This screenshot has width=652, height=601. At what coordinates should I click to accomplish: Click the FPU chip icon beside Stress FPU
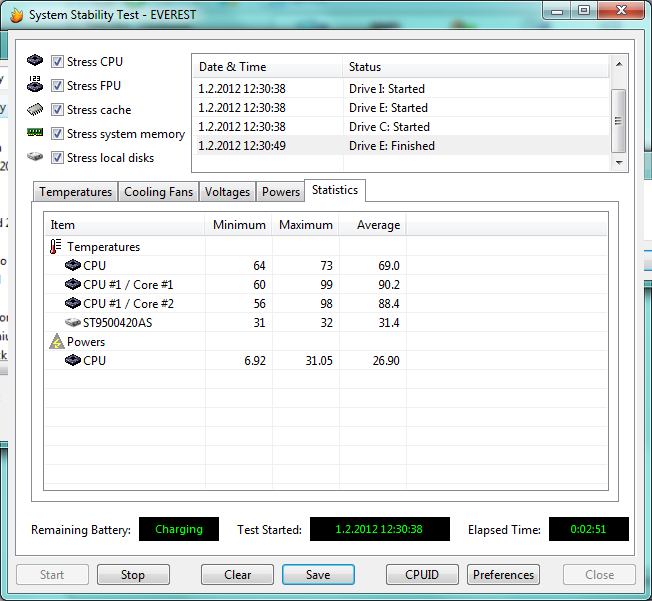point(35,84)
